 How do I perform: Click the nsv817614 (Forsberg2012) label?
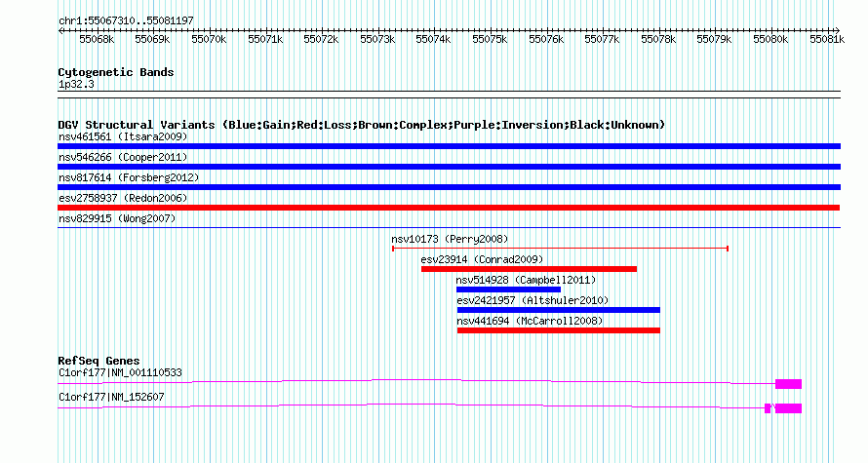point(129,177)
